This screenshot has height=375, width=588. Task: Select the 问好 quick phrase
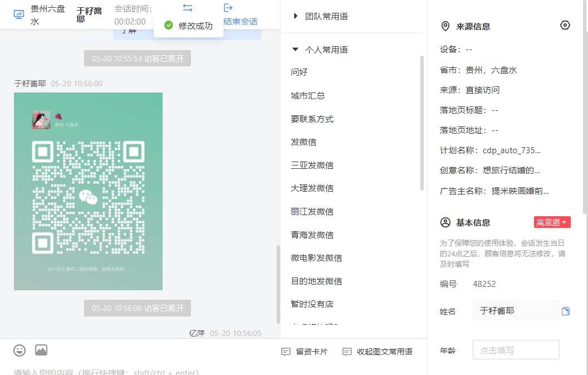(x=299, y=72)
